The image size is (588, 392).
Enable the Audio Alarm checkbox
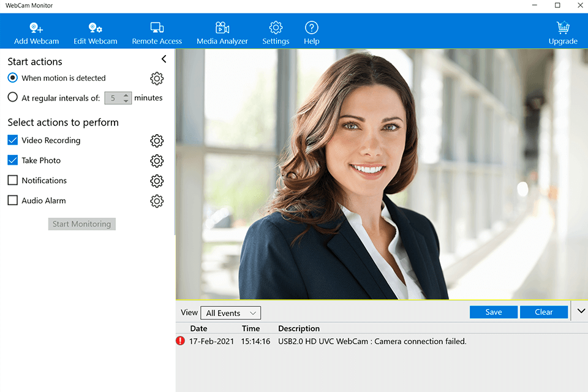(x=13, y=200)
